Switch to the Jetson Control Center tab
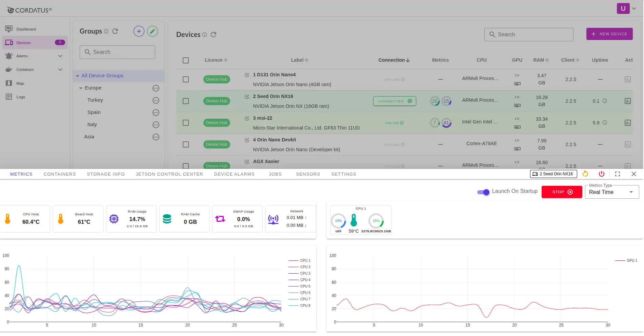The height and width of the screenshot is (336, 644). [x=169, y=174]
